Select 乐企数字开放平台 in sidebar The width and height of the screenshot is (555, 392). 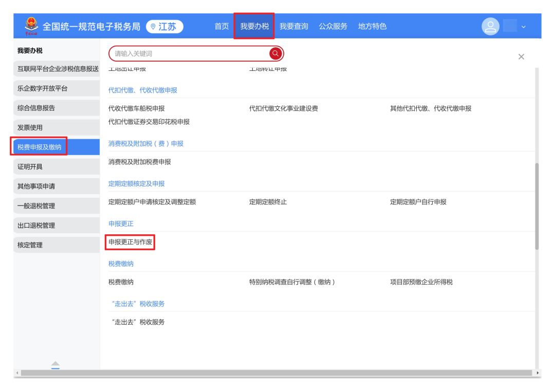(x=57, y=88)
